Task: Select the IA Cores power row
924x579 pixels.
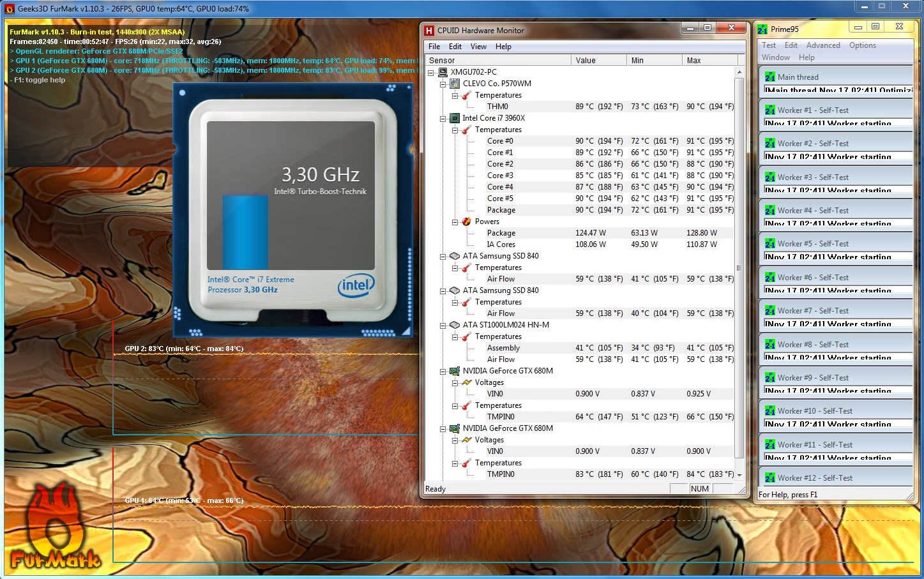Action: pos(610,244)
